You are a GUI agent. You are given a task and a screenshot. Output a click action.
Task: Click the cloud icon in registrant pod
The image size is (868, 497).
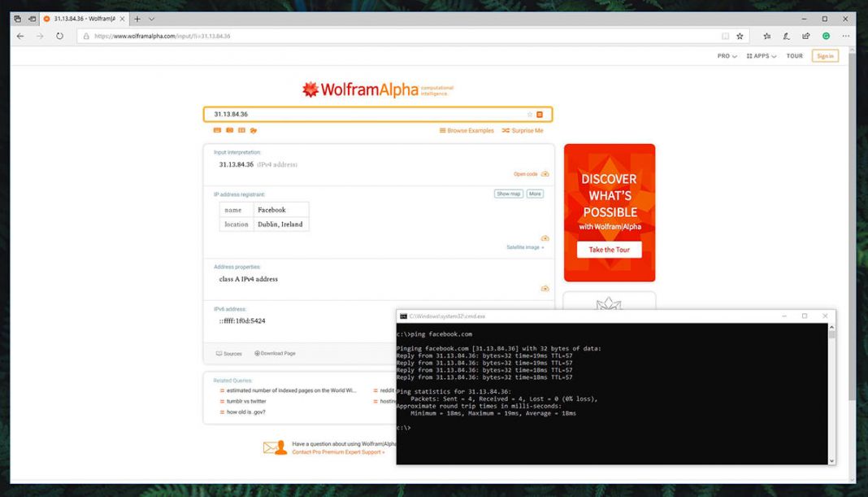(545, 238)
